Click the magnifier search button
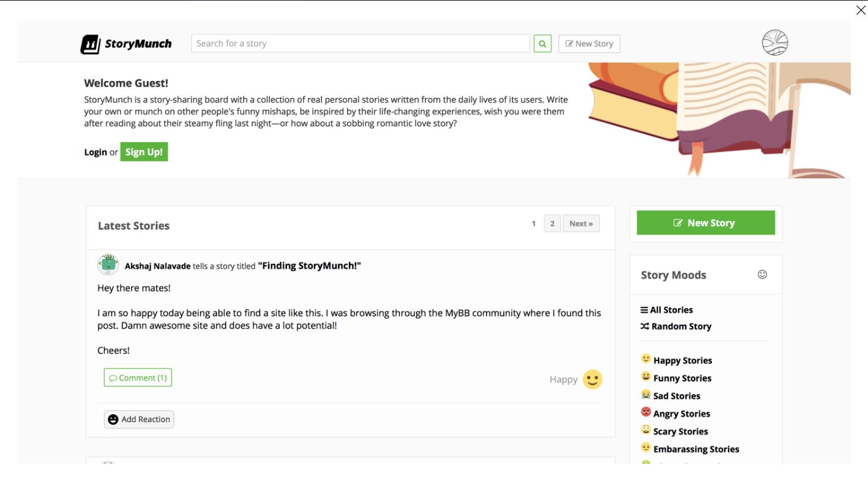Image resolution: width=868 pixels, height=482 pixels. 542,43
